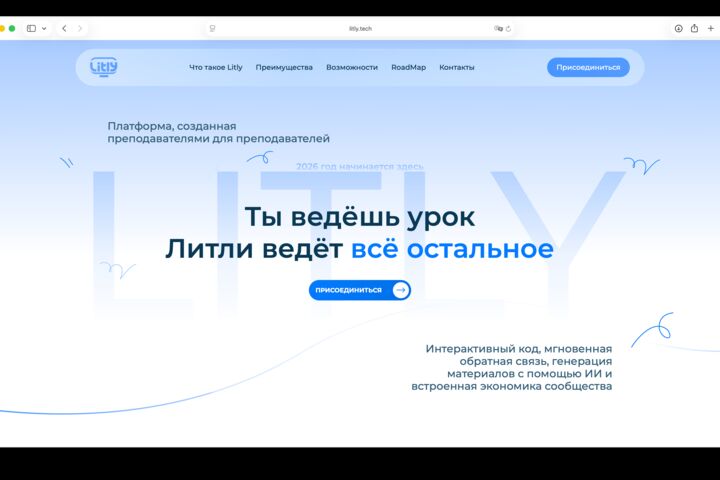720x480 pixels.
Task: Expand the sidebar options dropdown chevron
Action: point(44,28)
